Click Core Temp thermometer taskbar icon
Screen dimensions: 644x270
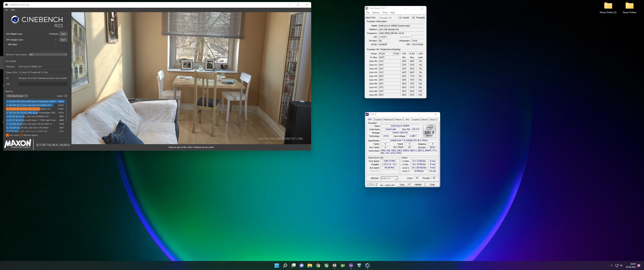pyautogui.click(x=334, y=265)
